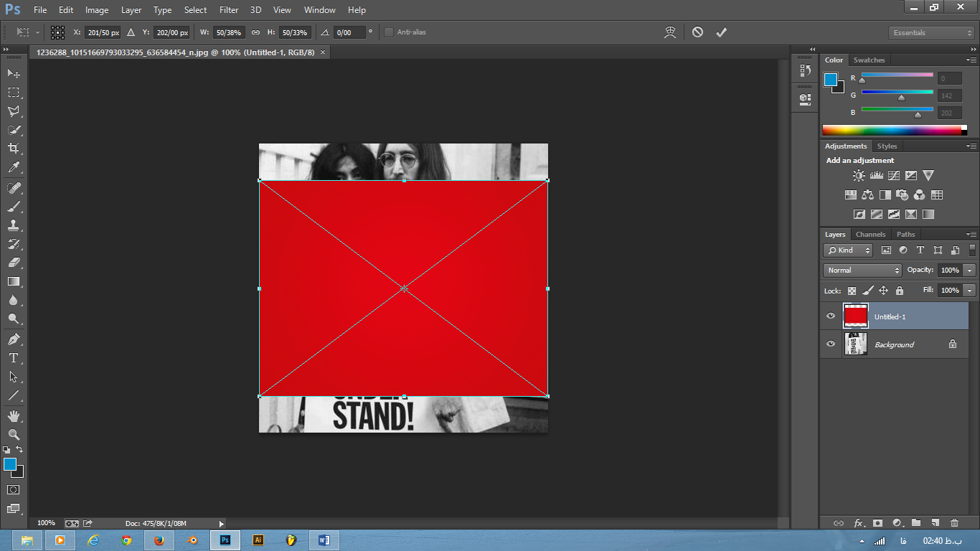The width and height of the screenshot is (980, 551).
Task: Click the Width field showing 50/38%
Action: [229, 33]
